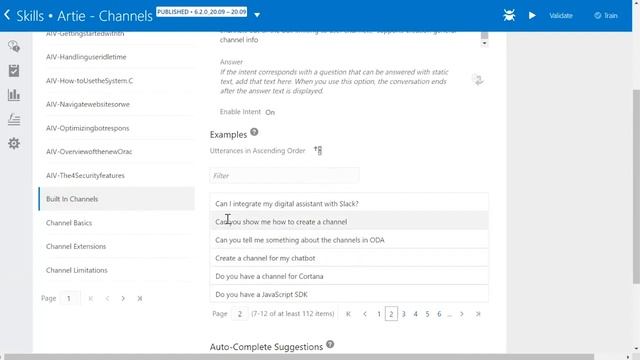Go to utterances page 2
The image size is (640, 360).
[391, 314]
